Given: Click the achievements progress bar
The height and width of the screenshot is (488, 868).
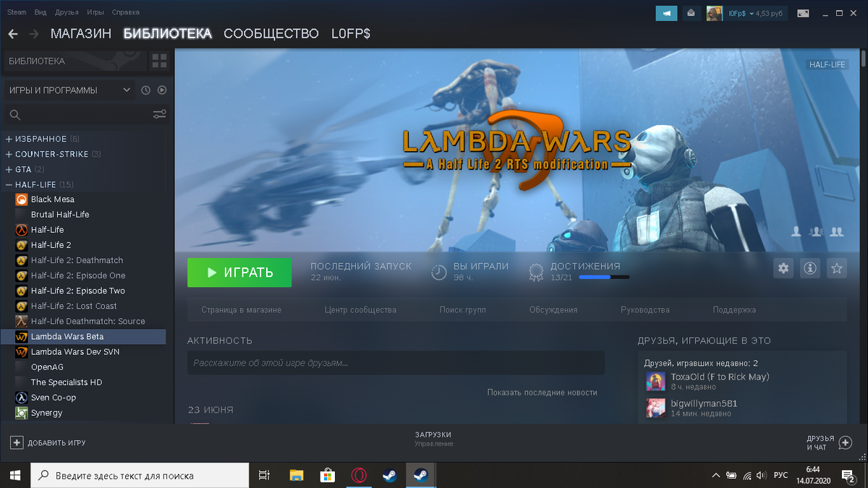Looking at the screenshot, I should point(604,277).
